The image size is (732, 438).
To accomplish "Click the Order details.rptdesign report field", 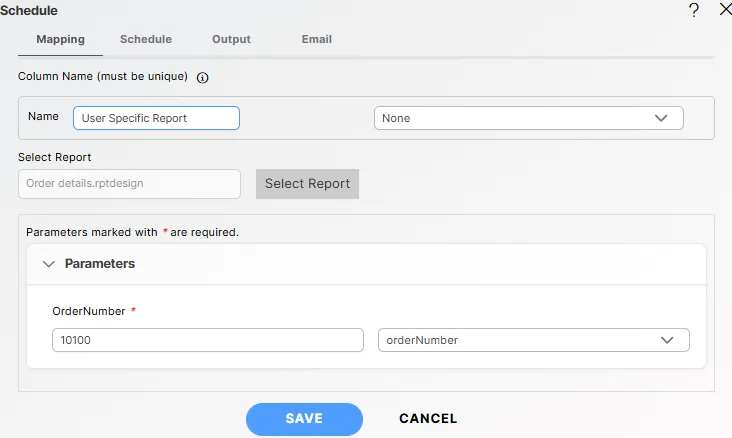I will pos(129,184).
